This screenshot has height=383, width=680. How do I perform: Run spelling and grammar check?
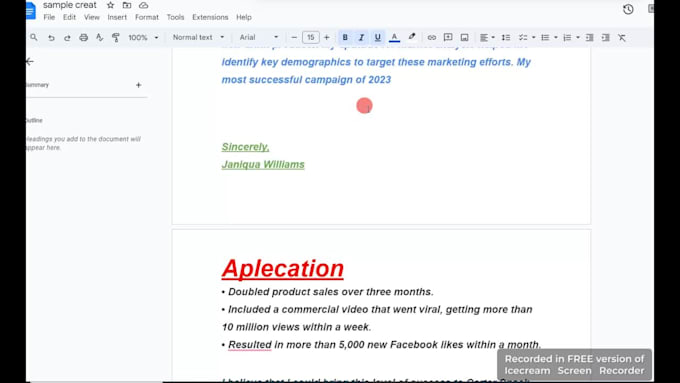coord(99,38)
